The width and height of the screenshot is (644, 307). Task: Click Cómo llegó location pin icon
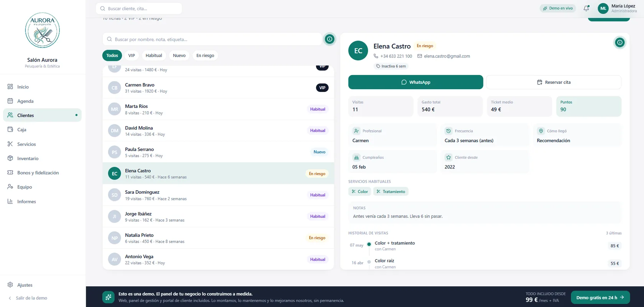pos(541,131)
